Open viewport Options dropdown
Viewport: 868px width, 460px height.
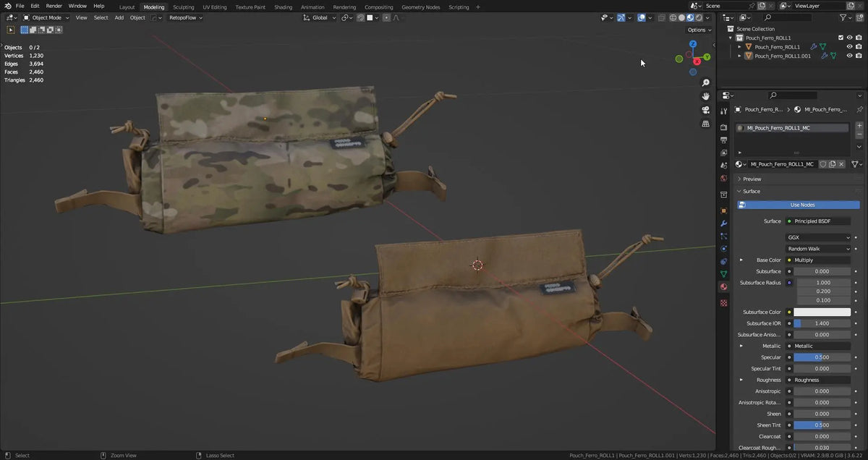pyautogui.click(x=699, y=30)
